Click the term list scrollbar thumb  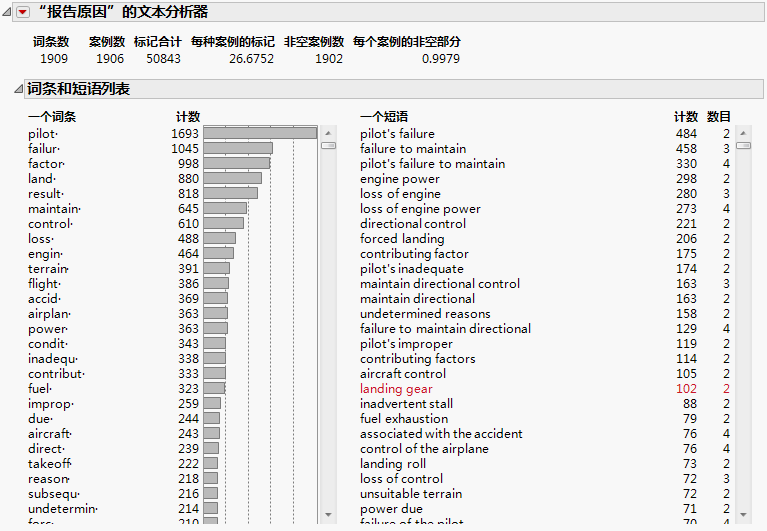pos(328,145)
